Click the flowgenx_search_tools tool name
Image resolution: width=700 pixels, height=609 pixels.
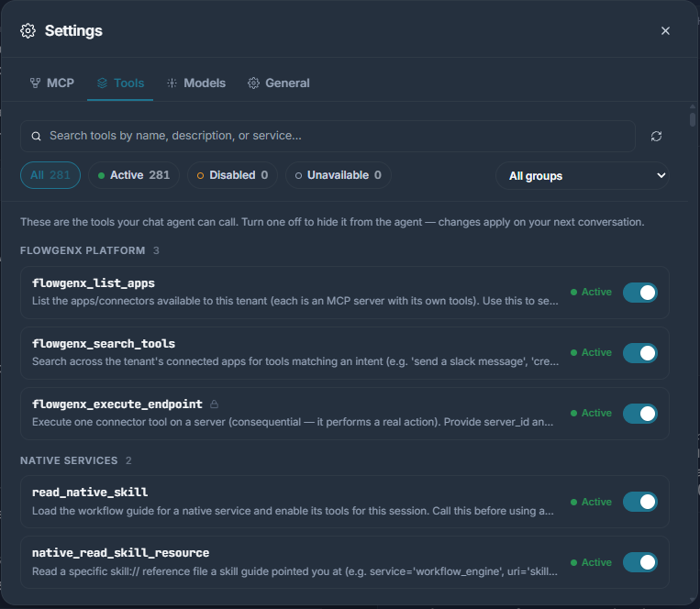point(104,344)
